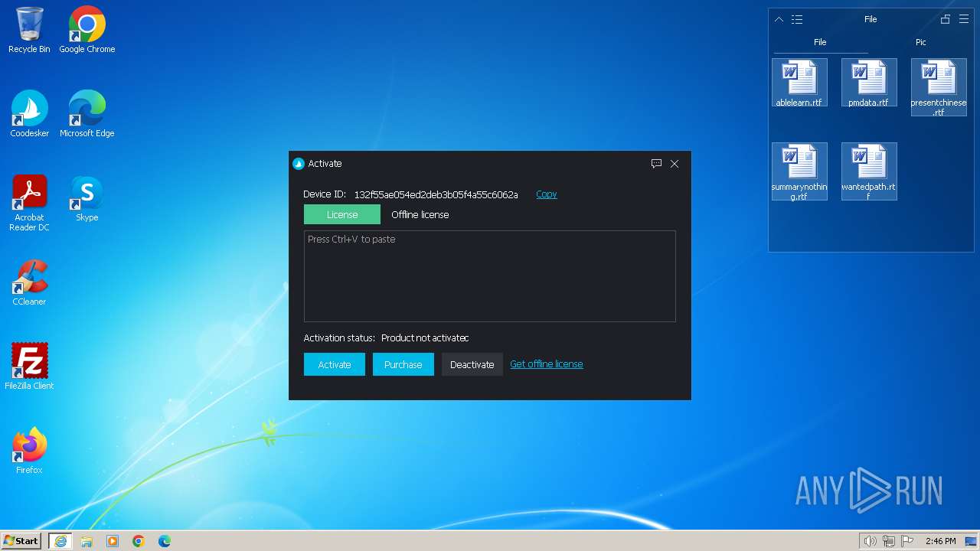This screenshot has width=980, height=551.
Task: Select the License tab
Action: click(342, 214)
